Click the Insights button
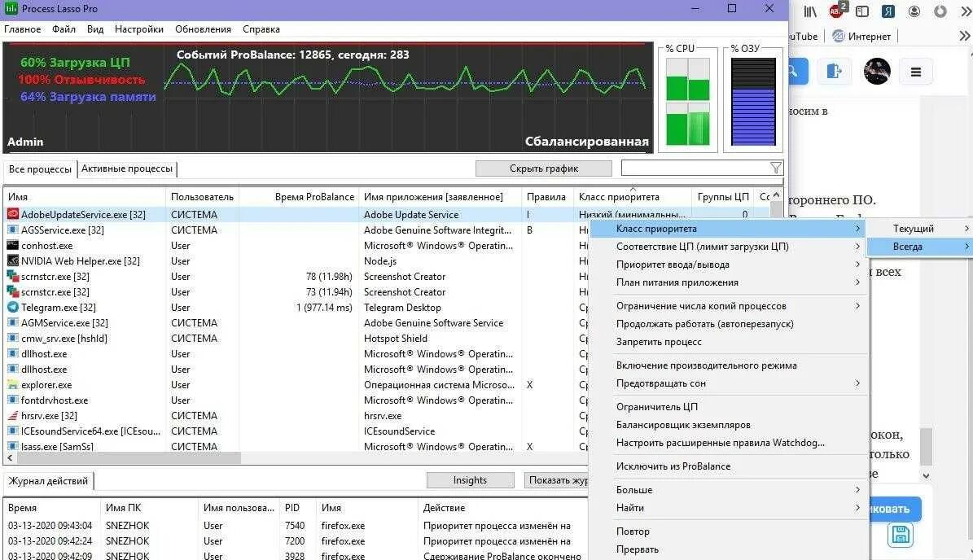The height and width of the screenshot is (560, 973). pyautogui.click(x=470, y=480)
